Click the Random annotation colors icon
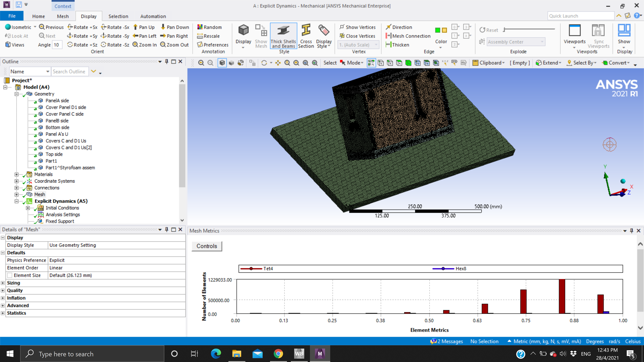 [x=200, y=27]
